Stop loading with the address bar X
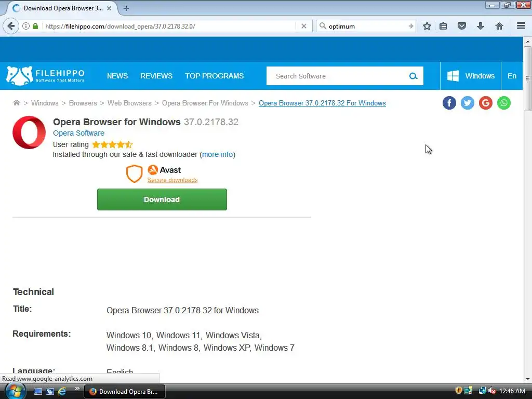The image size is (532, 399). pos(303,26)
